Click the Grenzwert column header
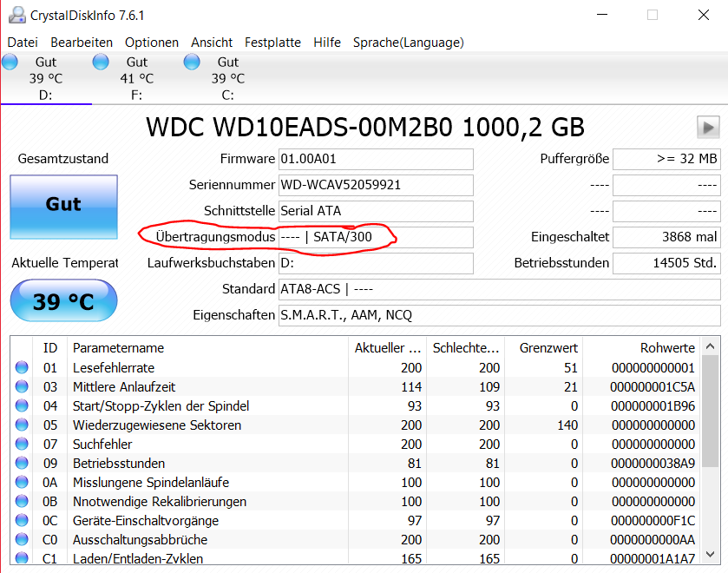 pos(544,347)
